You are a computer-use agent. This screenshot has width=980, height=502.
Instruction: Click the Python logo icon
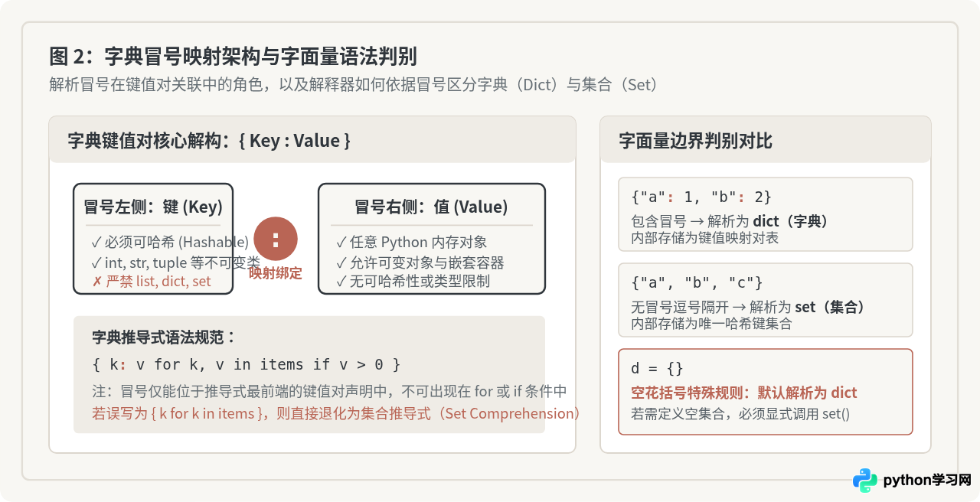click(x=865, y=481)
